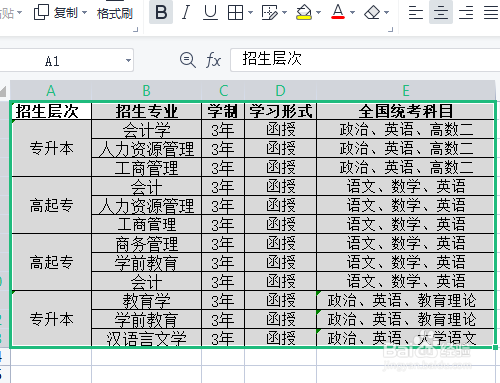Toggle Underline formatting
500x383 pixels.
210,12
